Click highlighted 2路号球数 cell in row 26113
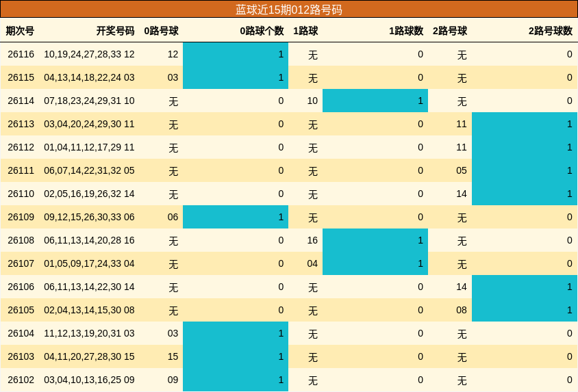 click(x=525, y=124)
